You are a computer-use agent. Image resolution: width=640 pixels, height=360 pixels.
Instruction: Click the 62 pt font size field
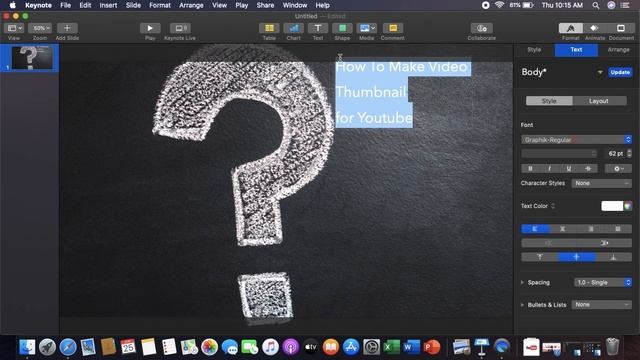(615, 153)
